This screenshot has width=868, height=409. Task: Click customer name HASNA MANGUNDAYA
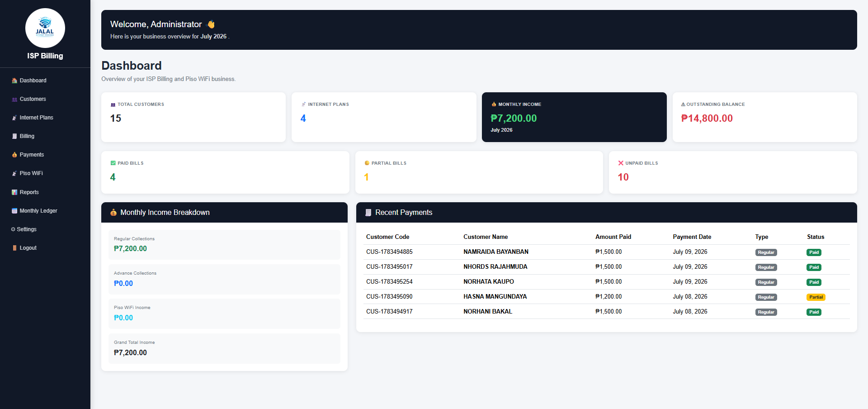click(495, 297)
